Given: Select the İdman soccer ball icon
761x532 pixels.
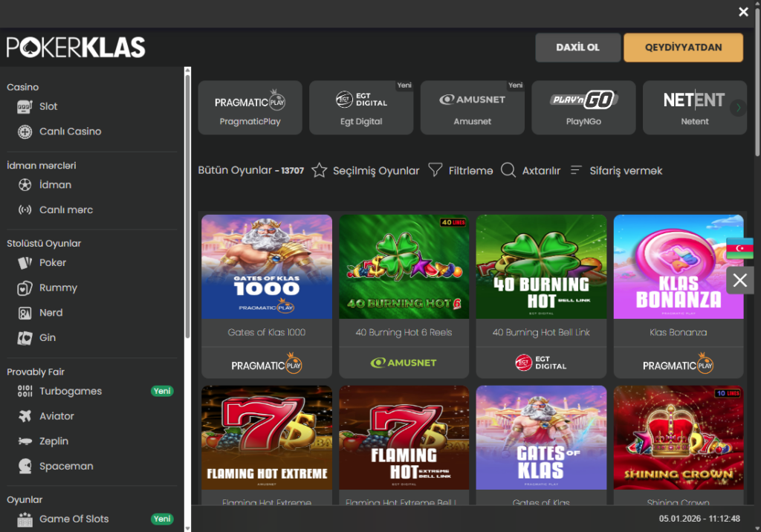Looking at the screenshot, I should pos(25,185).
